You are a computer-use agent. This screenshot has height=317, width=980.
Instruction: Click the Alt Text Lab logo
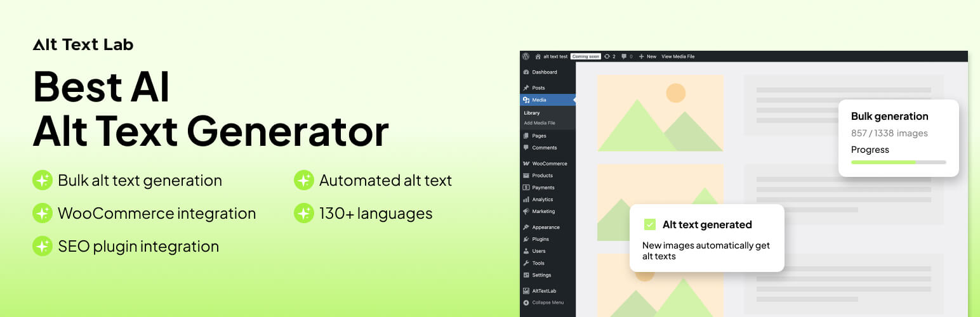[x=83, y=44]
